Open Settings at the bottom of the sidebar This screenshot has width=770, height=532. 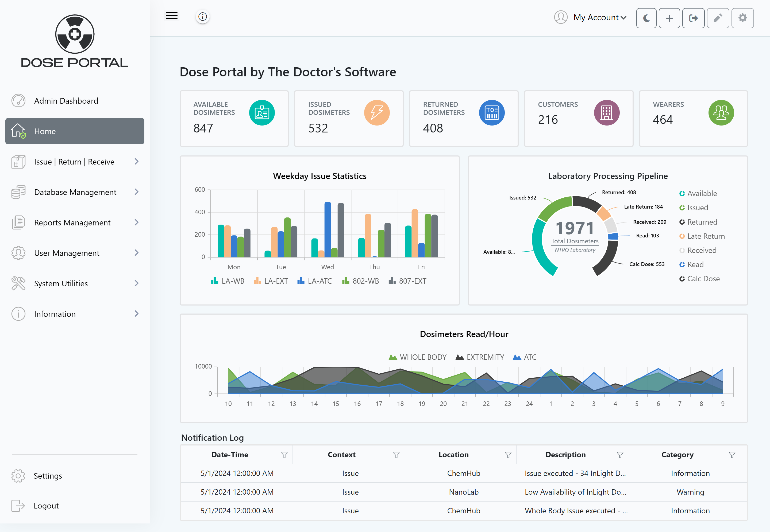coord(47,476)
